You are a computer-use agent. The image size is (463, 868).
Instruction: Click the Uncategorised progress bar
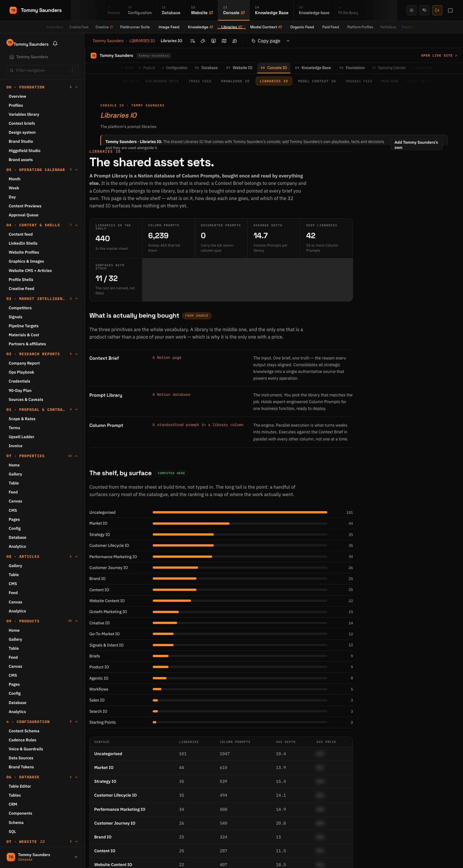[240, 512]
